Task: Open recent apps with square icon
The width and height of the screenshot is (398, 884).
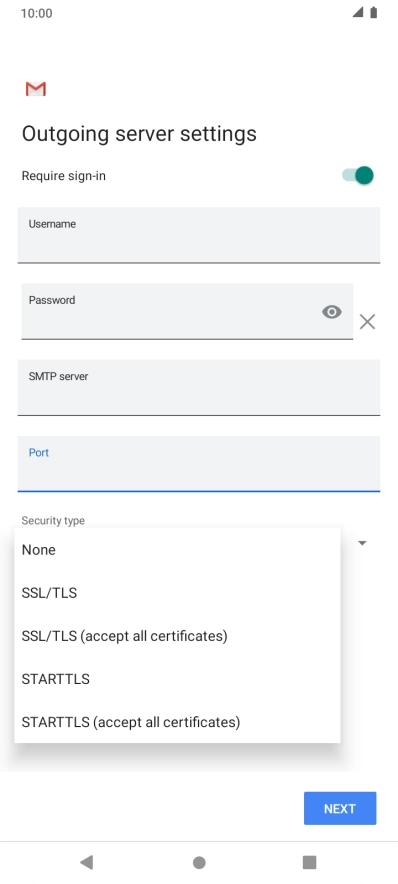Action: pos(309,862)
